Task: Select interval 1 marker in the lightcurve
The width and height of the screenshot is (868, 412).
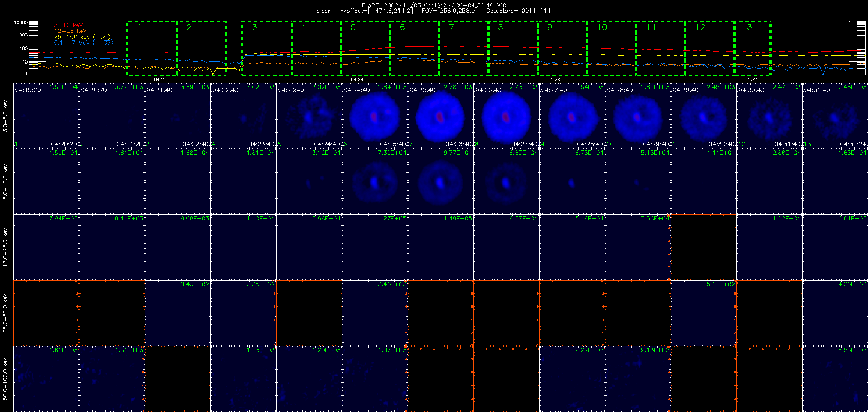Action: pyautogui.click(x=139, y=27)
